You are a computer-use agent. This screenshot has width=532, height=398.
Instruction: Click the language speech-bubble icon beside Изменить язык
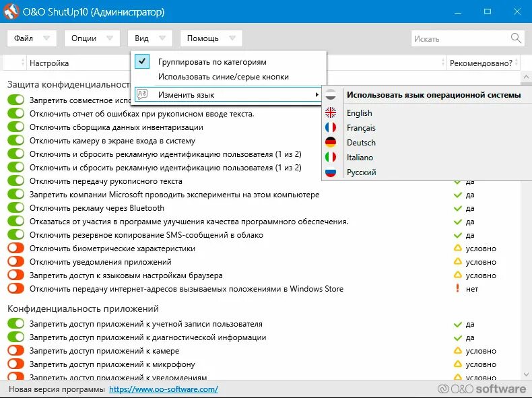142,94
